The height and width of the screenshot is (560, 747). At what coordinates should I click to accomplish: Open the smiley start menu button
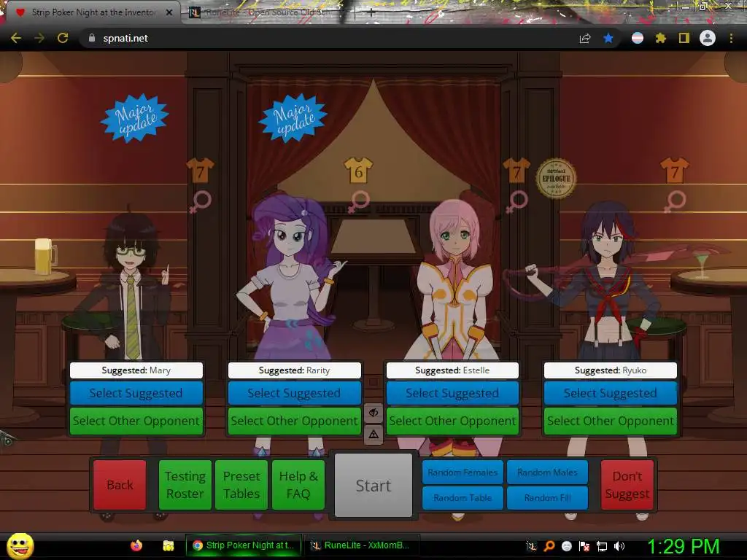(x=20, y=546)
